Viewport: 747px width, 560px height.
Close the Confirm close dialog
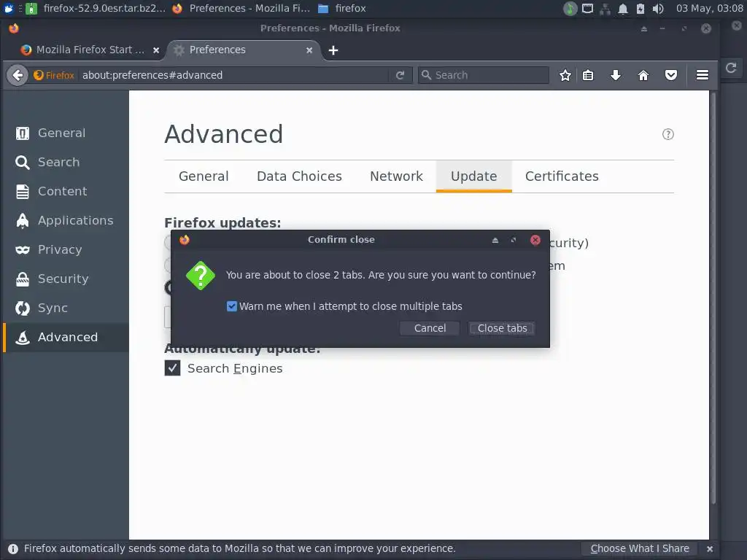click(x=535, y=240)
